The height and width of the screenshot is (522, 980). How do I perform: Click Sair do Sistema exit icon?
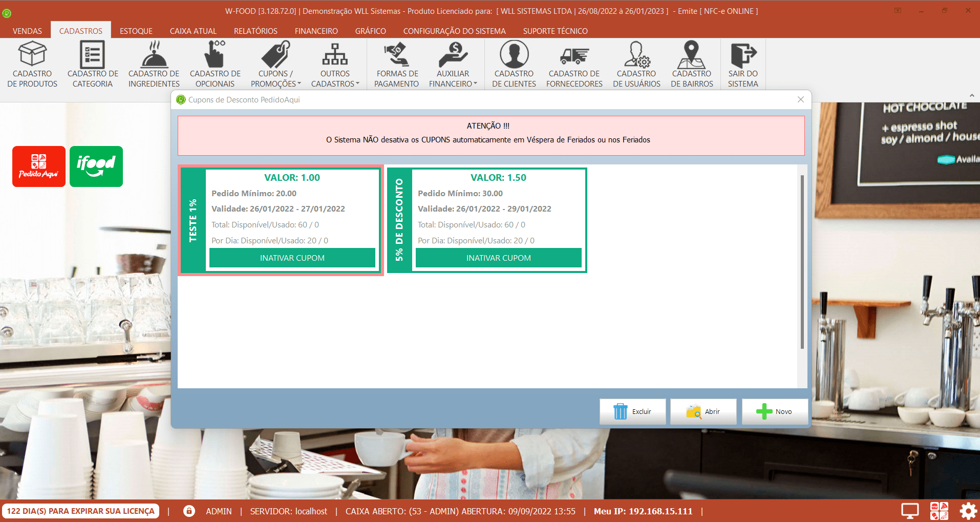743,55
